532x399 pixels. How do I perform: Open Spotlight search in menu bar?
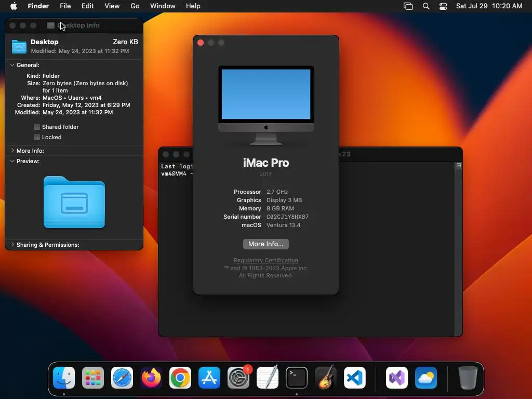pos(426,6)
